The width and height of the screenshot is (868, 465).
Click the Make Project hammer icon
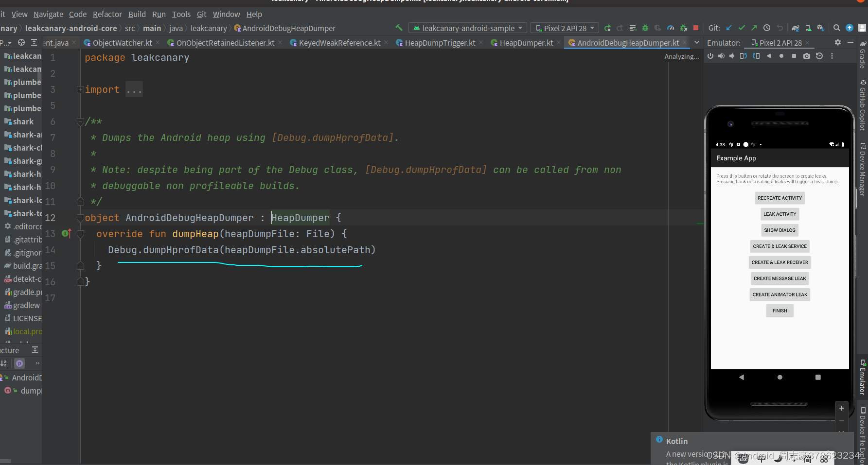(x=399, y=28)
